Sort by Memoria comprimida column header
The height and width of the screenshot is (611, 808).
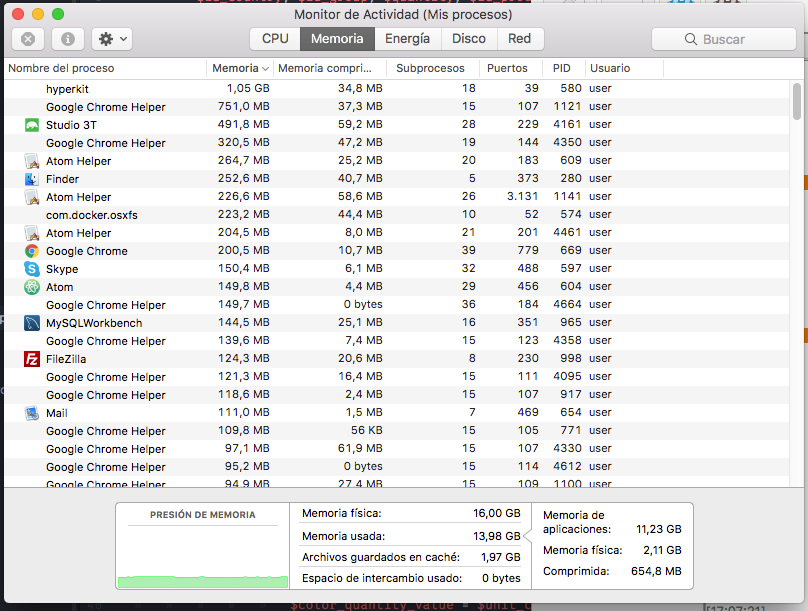tap(330, 68)
